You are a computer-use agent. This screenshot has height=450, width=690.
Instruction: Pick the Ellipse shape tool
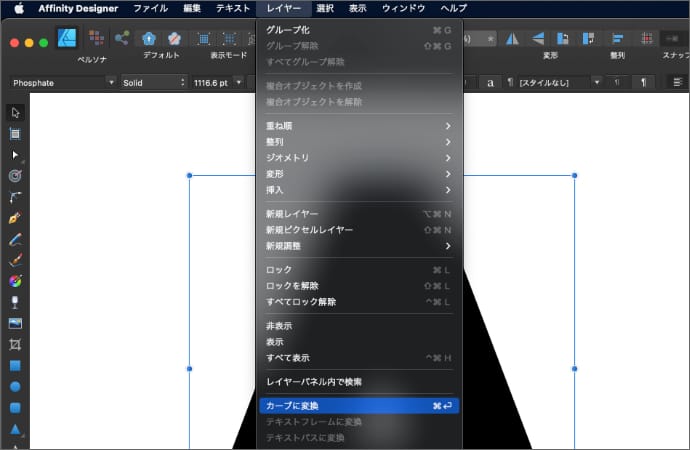[15, 386]
